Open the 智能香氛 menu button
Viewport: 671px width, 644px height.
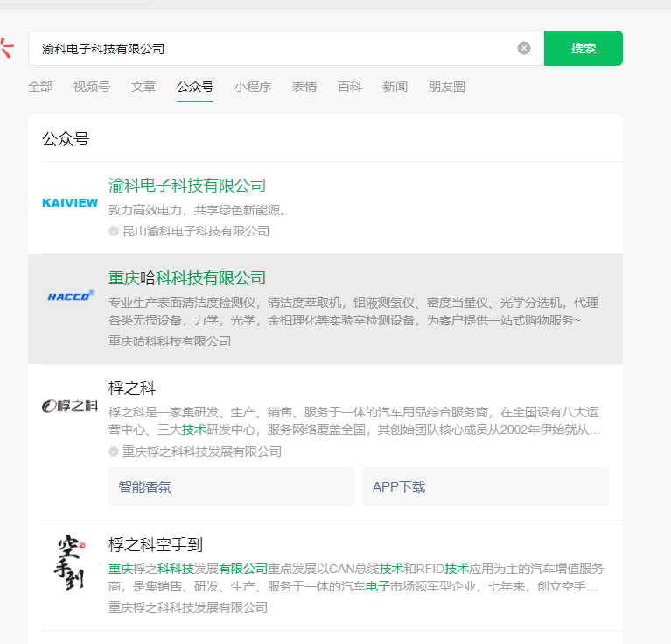pos(232,487)
